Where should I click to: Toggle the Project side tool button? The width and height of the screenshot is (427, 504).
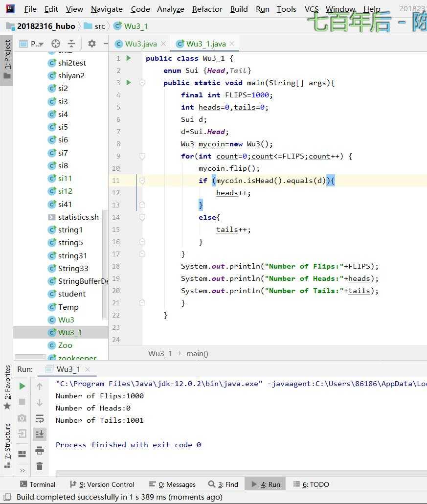click(7, 60)
